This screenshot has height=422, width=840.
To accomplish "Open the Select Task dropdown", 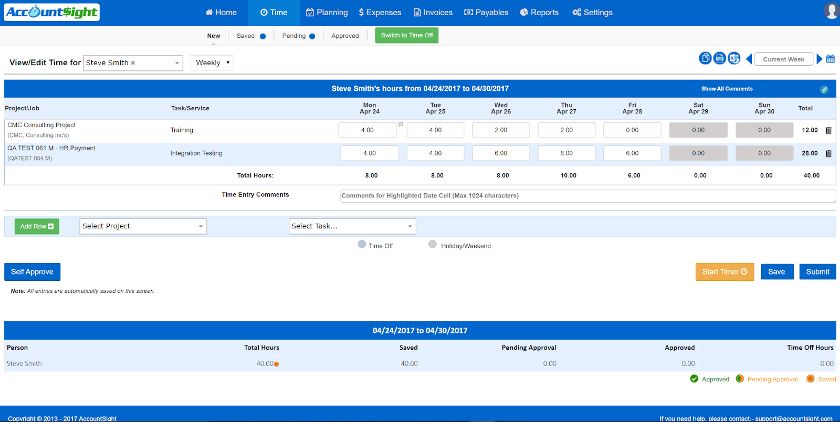I will pyautogui.click(x=352, y=226).
